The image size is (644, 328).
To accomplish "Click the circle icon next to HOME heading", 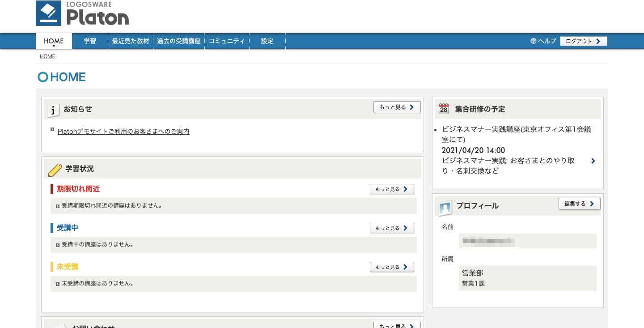I will tap(42, 77).
